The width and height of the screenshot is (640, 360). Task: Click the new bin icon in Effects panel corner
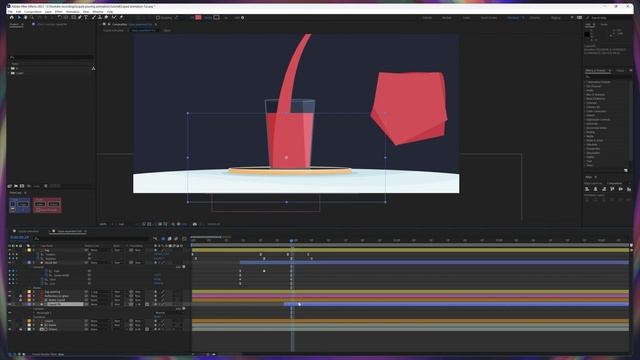[626, 170]
